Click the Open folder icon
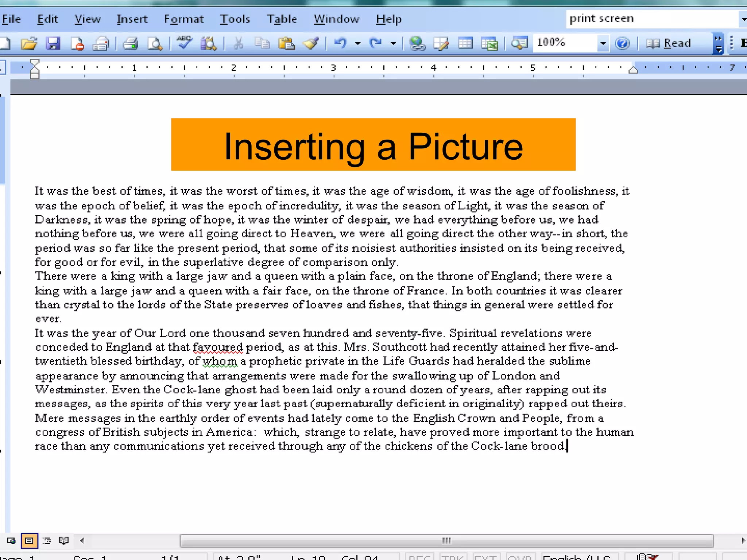The width and height of the screenshot is (747, 560). click(x=29, y=43)
